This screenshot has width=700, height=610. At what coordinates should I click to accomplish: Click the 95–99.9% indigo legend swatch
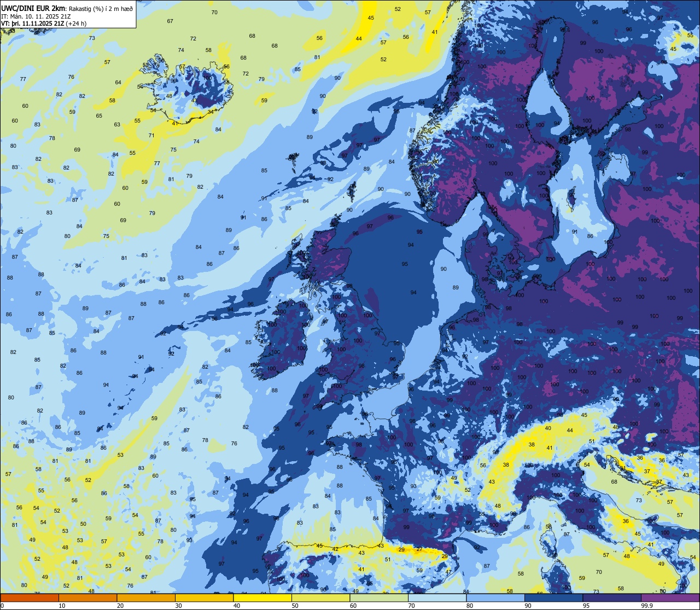[x=612, y=597]
